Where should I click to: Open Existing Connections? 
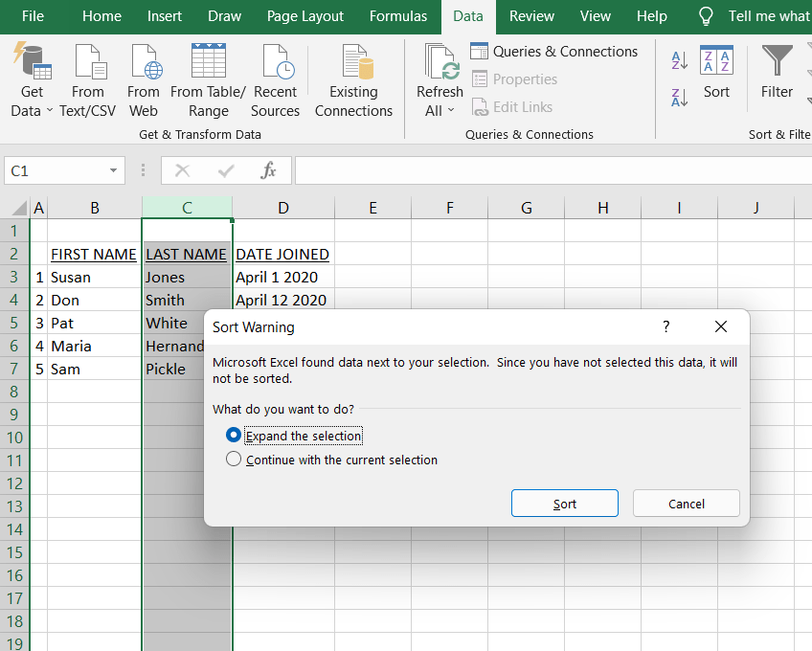point(353,63)
